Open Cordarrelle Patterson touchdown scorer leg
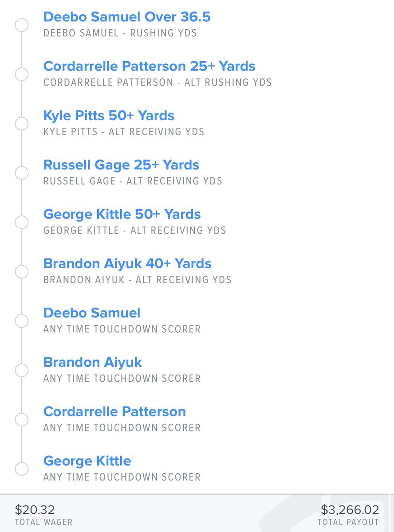The image size is (394, 532). click(114, 411)
